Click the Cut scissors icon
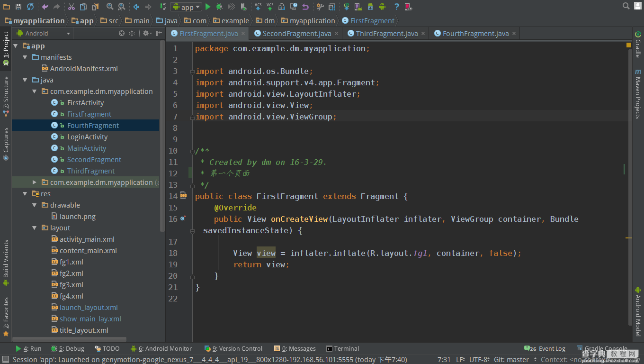This screenshot has height=364, width=644. click(x=71, y=7)
